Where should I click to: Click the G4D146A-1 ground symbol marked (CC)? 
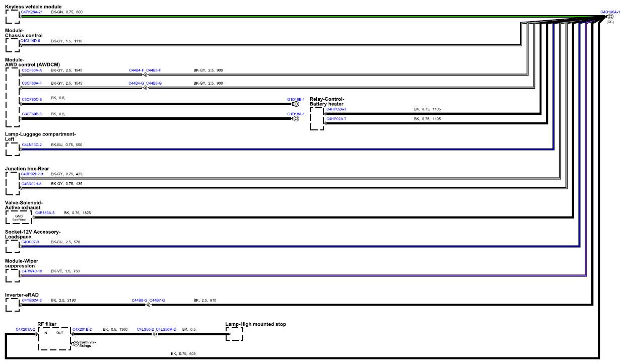tap(610, 17)
